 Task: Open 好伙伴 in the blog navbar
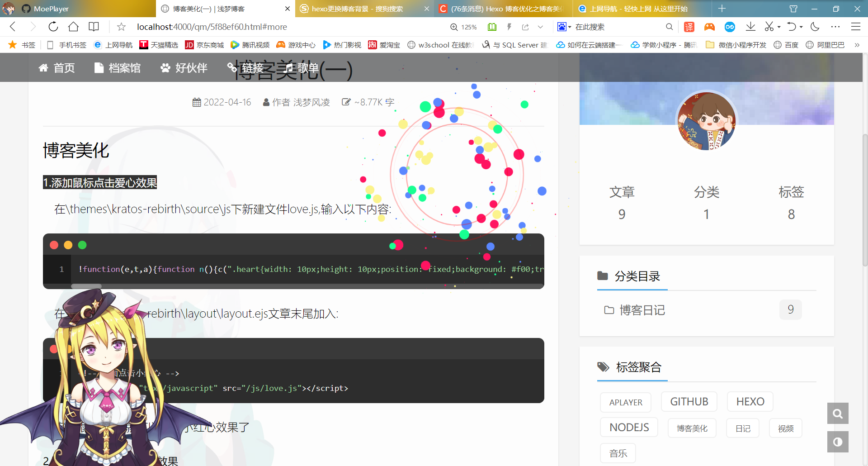click(184, 68)
